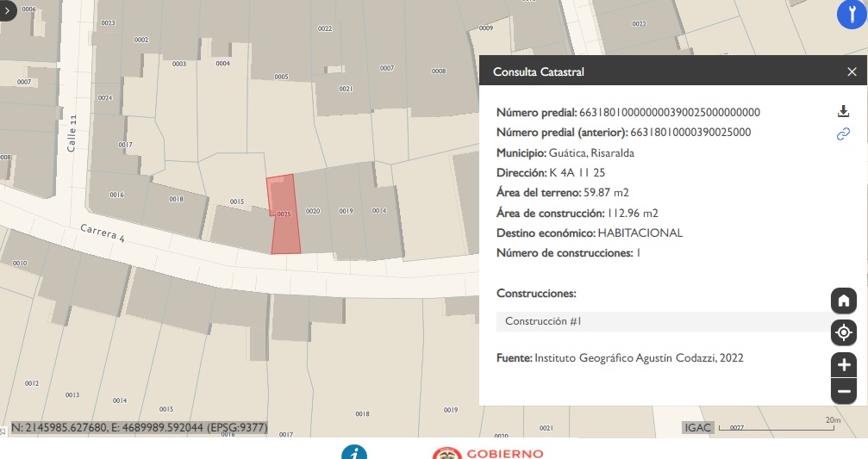
Task: Close the Consulta Catastral panel
Action: tap(852, 72)
